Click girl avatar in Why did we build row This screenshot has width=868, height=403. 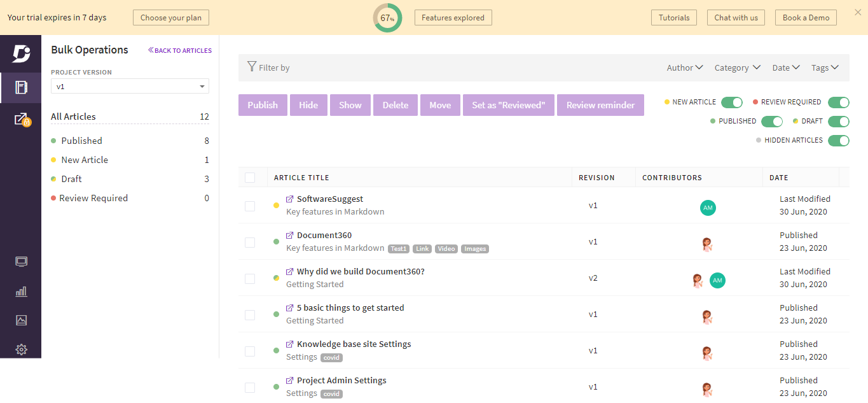click(x=698, y=280)
